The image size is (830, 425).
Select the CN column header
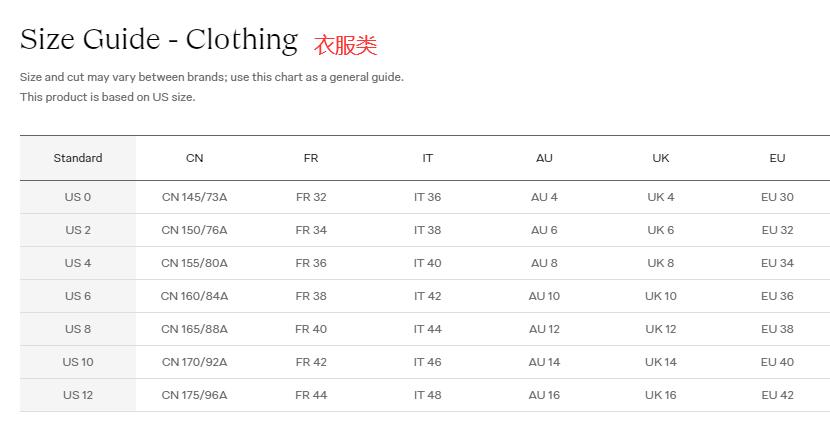[194, 158]
